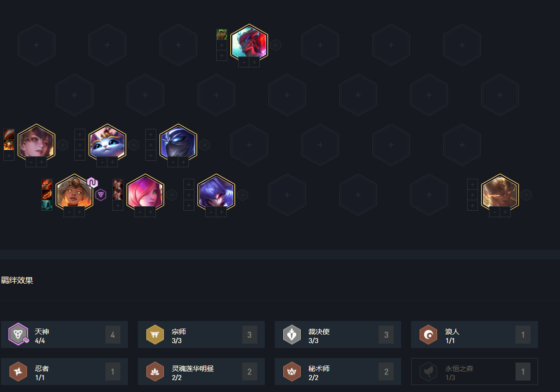Image resolution: width=560 pixels, height=392 pixels.
Task: Click the greyed 永恒之森 trait icon
Action: point(428,372)
